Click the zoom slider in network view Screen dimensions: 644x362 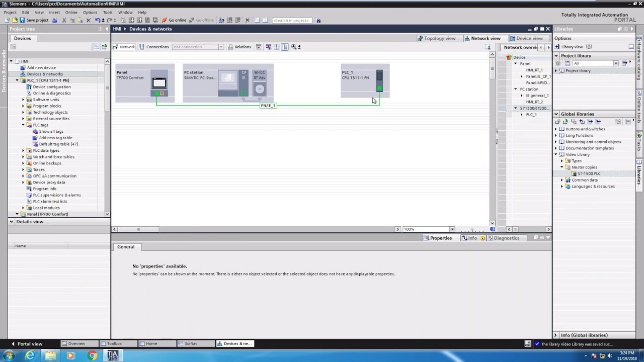pyautogui.click(x=472, y=230)
